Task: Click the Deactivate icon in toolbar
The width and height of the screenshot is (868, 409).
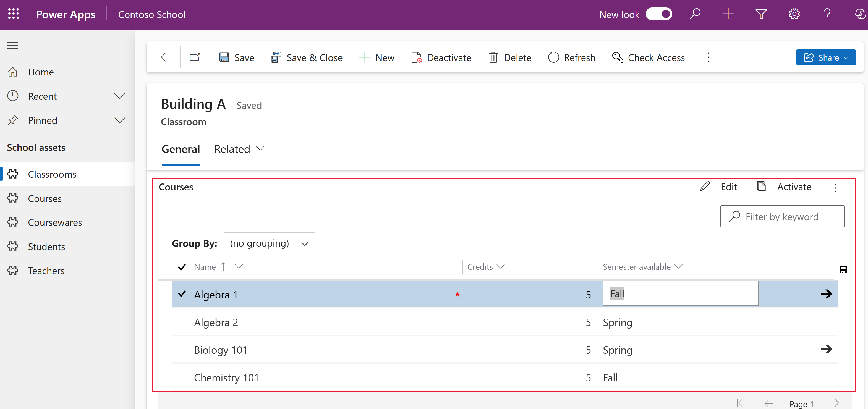Action: 416,57
